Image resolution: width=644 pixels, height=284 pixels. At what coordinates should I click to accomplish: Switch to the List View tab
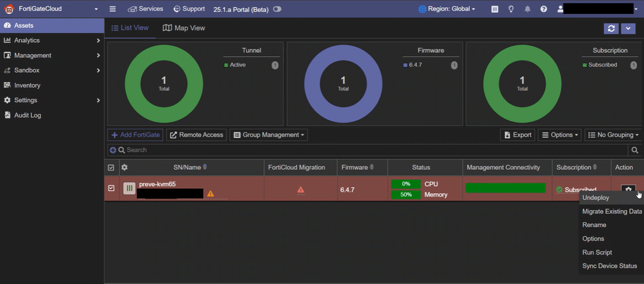pos(130,28)
